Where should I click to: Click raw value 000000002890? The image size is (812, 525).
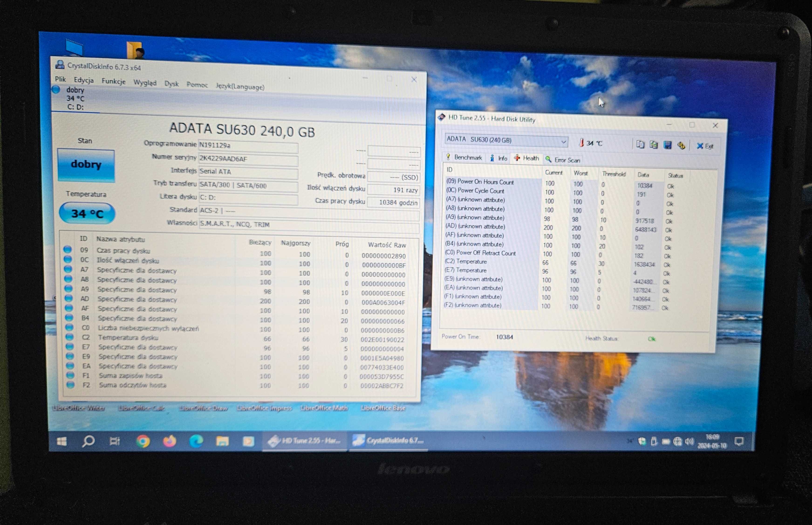click(x=383, y=256)
